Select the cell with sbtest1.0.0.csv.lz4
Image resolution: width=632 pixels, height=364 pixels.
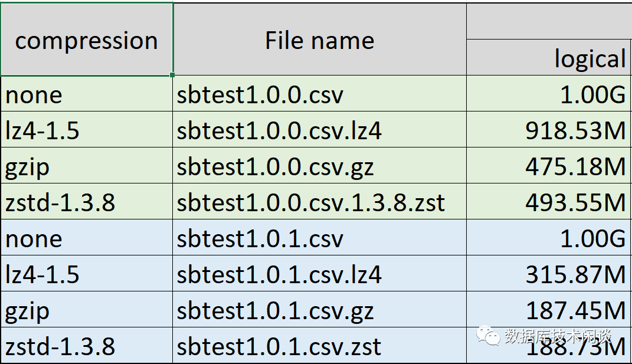pos(319,130)
